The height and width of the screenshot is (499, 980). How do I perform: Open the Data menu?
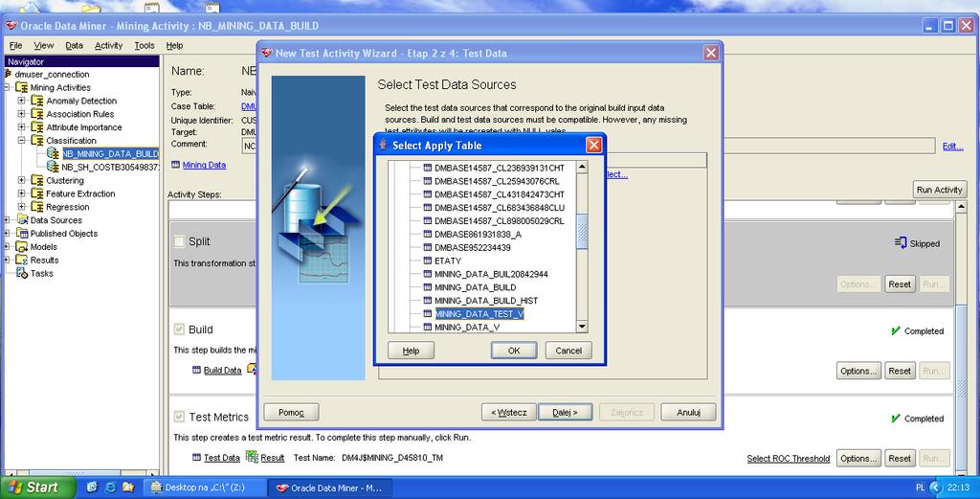tap(74, 46)
